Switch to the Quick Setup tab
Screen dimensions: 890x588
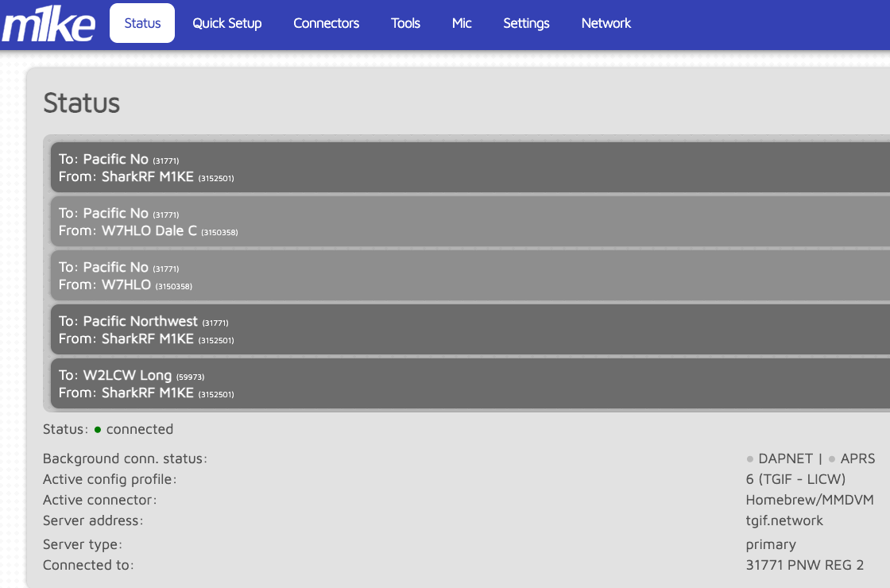(x=226, y=23)
